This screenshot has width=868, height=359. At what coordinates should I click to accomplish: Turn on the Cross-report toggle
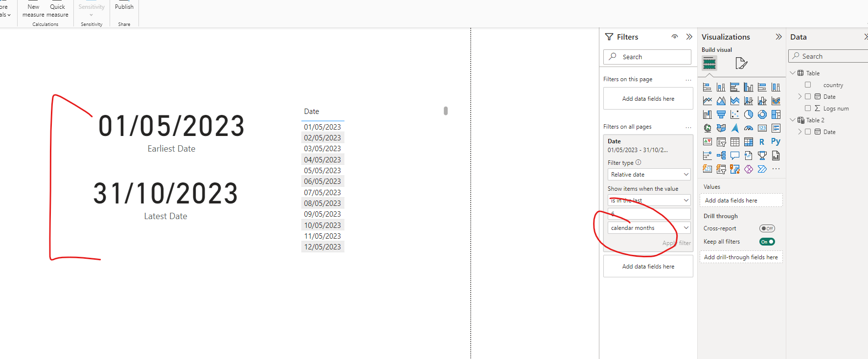point(767,228)
